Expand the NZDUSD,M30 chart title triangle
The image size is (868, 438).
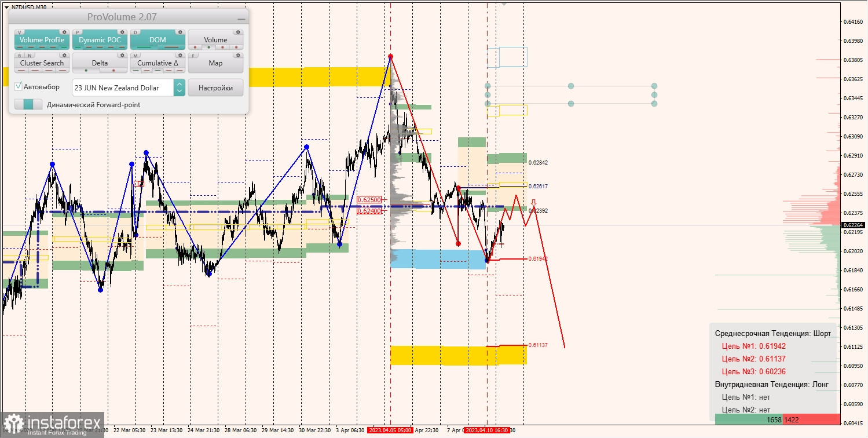(6, 7)
